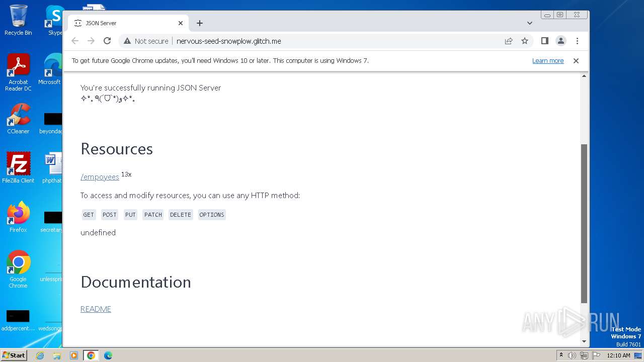The width and height of the screenshot is (644, 362).
Task: Bookmark this tab with the star icon
Action: coord(525,41)
